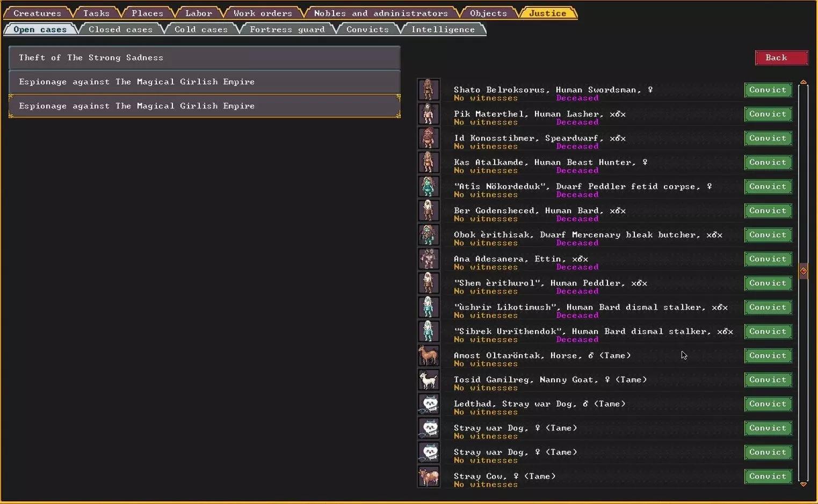Screen dimensions: 818x504
Task: Select the non-highlighted Espionage case row
Action: click(205, 82)
